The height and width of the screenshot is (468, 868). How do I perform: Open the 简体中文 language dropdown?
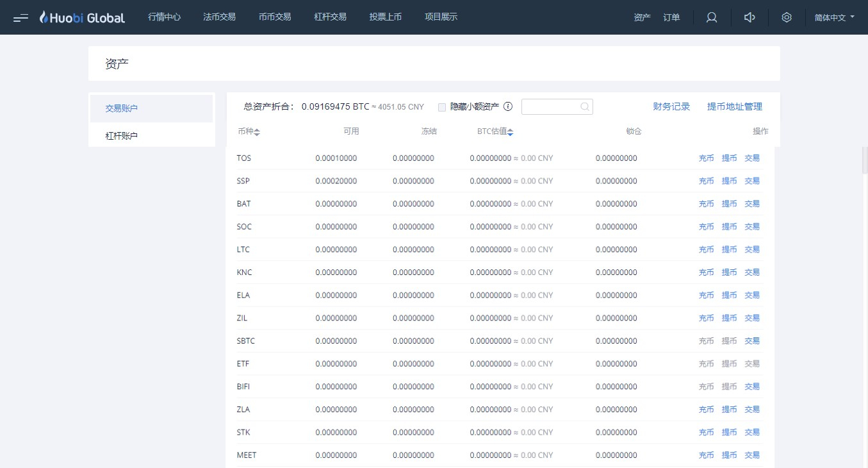(835, 17)
